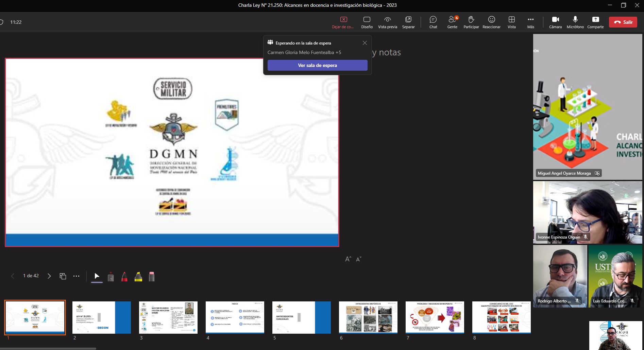Click the shared content icon by Miguel's name

[597, 173]
